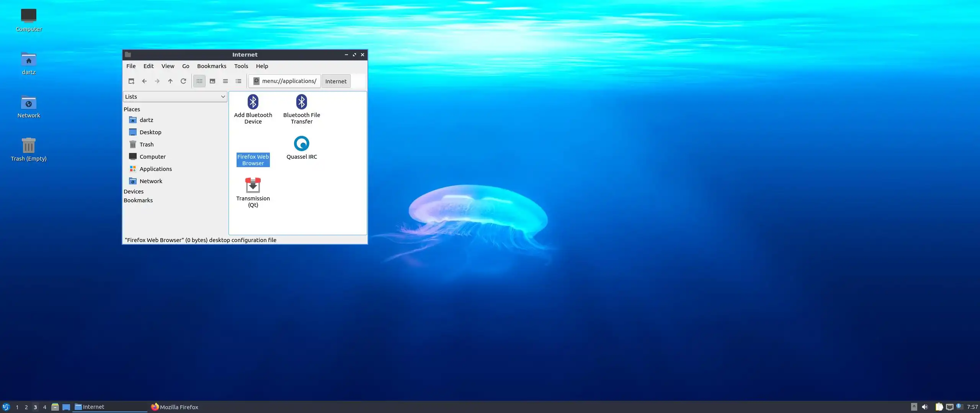Expand the Devices section in sidebar
The height and width of the screenshot is (413, 980).
[134, 192]
